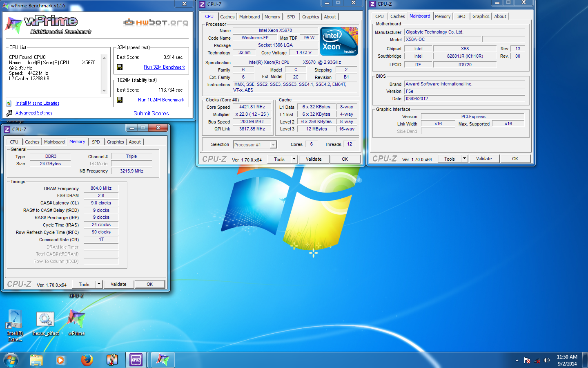
Task: Click the thermometer app taskbar icon
Action: 112,360
